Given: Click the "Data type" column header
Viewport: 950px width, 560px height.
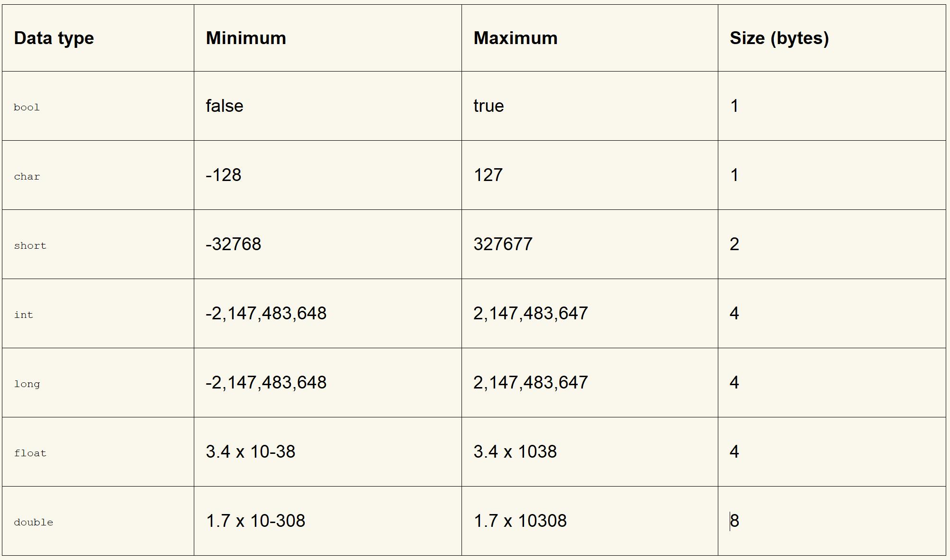Looking at the screenshot, I should click(x=54, y=38).
